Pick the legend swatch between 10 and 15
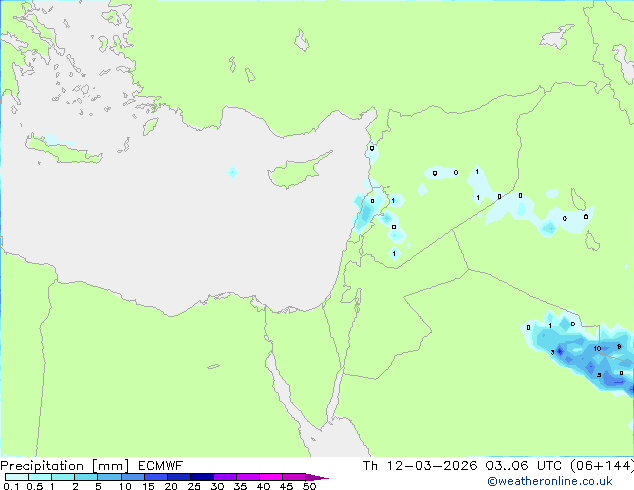 132,477
